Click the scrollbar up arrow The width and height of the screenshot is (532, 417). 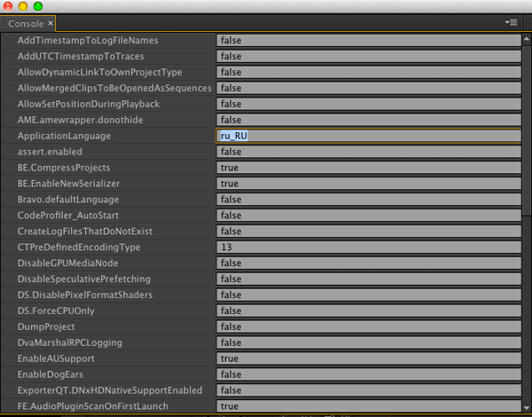pos(526,39)
